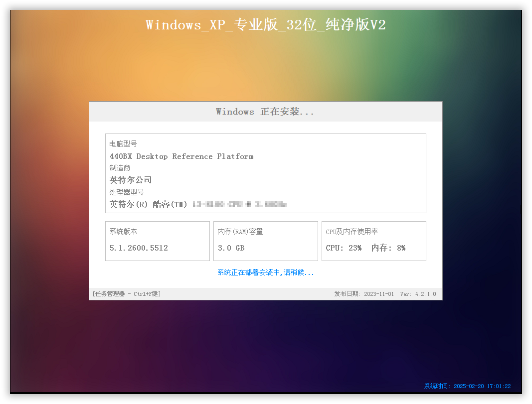The height and width of the screenshot is (404, 532).
Task: Click 发布日期: 2023-11-01 in footer
Action: click(364, 294)
